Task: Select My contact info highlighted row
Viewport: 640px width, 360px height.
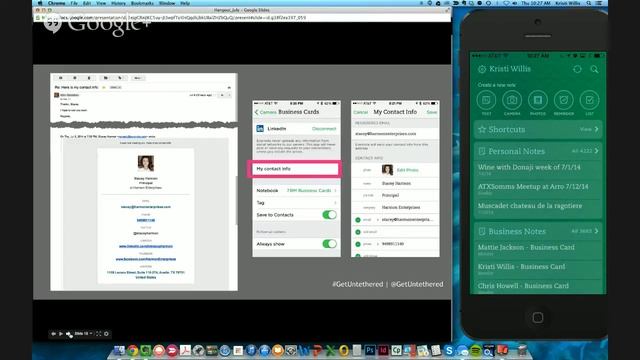Action: click(x=294, y=169)
